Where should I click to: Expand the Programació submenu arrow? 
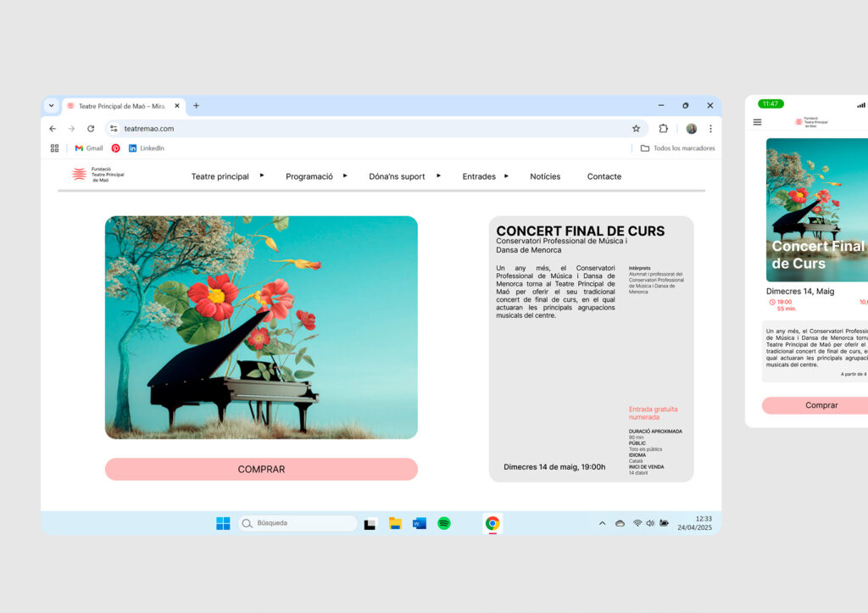345,176
